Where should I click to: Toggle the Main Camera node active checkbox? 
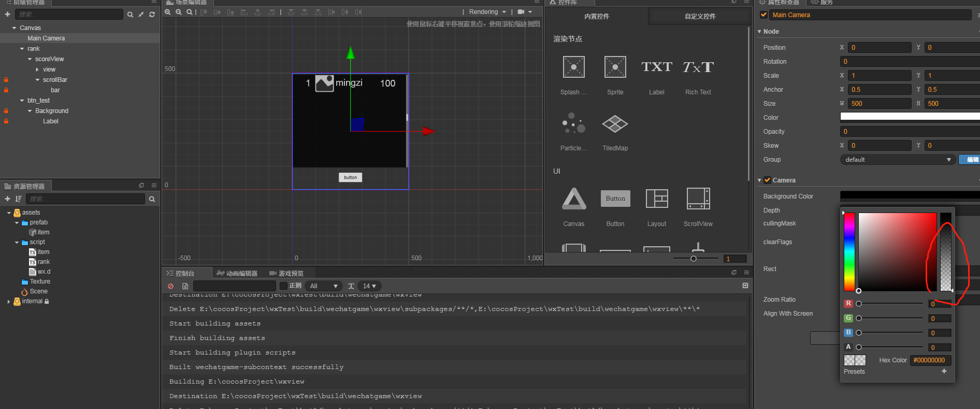pyautogui.click(x=763, y=15)
